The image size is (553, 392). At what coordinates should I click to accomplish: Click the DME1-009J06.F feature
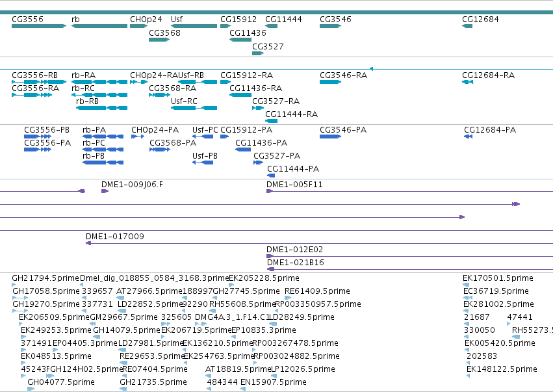pyautogui.click(x=105, y=191)
